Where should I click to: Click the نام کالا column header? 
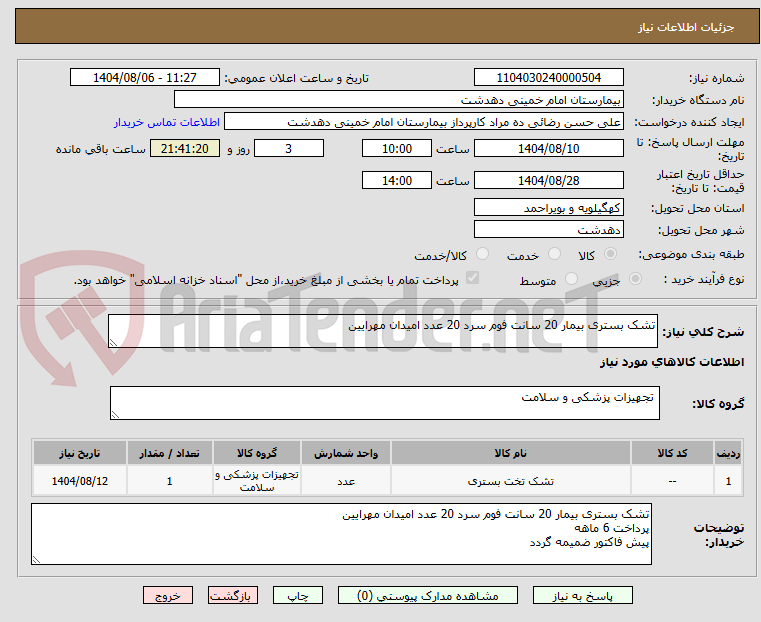tap(511, 453)
